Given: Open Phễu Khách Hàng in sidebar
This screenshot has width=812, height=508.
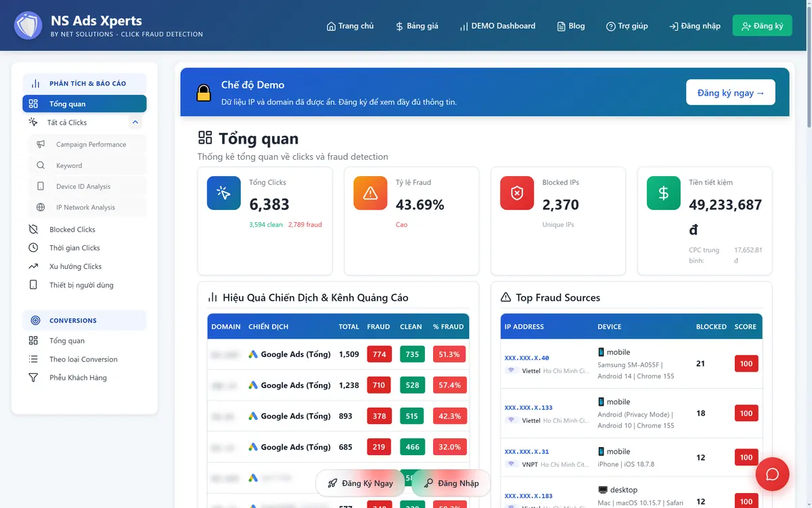Looking at the screenshot, I should (85, 378).
